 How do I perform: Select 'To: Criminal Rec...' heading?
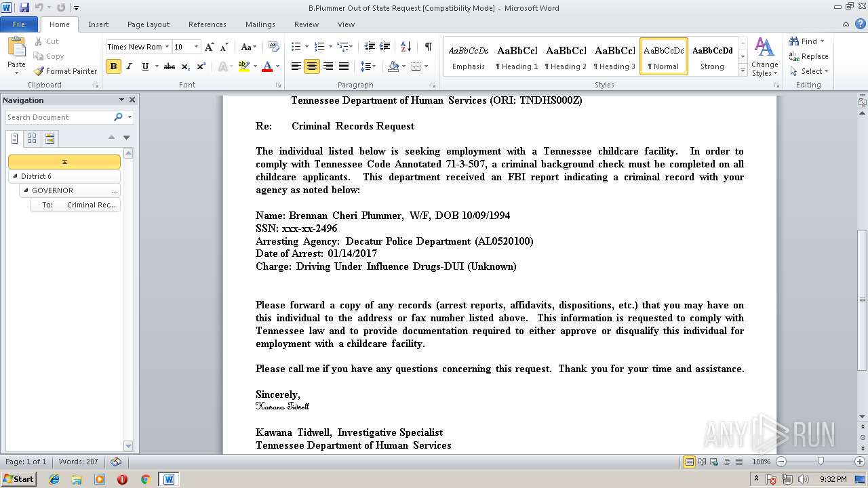point(75,205)
